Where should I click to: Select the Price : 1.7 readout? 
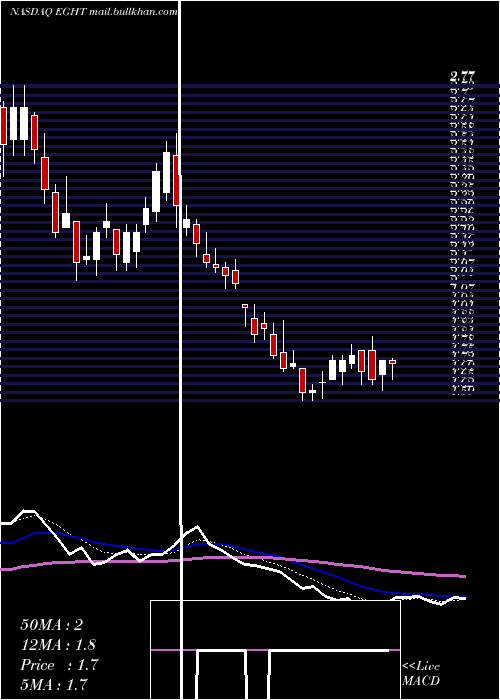point(59,665)
